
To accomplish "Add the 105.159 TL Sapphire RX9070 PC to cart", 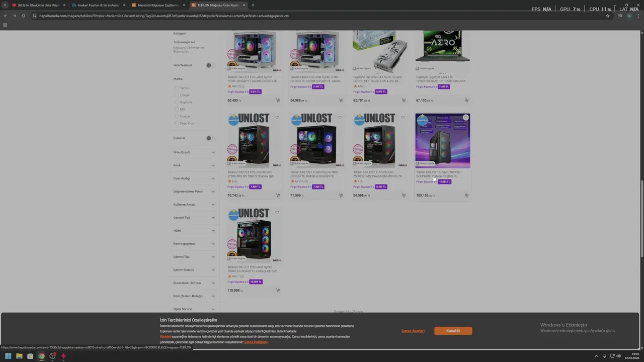I will click(466, 195).
